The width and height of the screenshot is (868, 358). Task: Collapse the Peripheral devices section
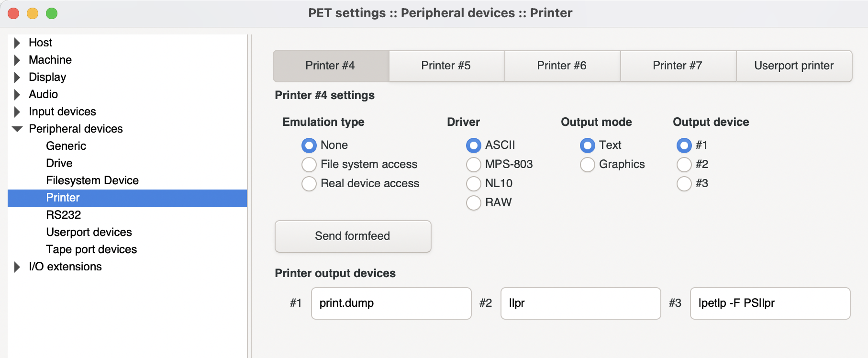(x=17, y=129)
